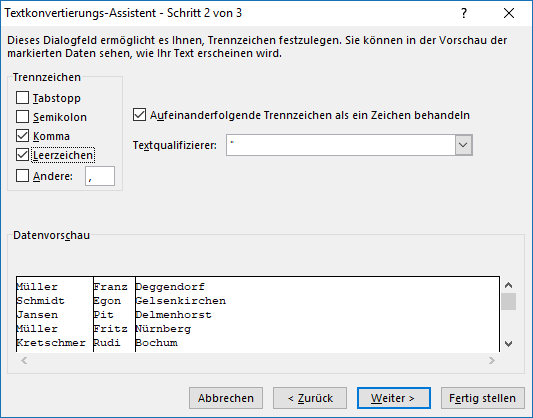Click the vertical scrollbar thumb in Datenvorschau
Screen dimensions: 533x418
(x=508, y=301)
